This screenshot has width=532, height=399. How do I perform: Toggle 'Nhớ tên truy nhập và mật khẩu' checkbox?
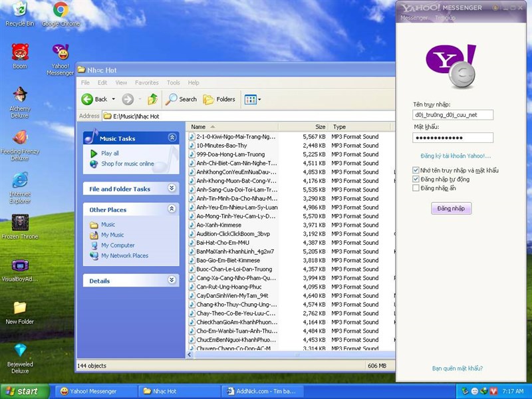416,170
